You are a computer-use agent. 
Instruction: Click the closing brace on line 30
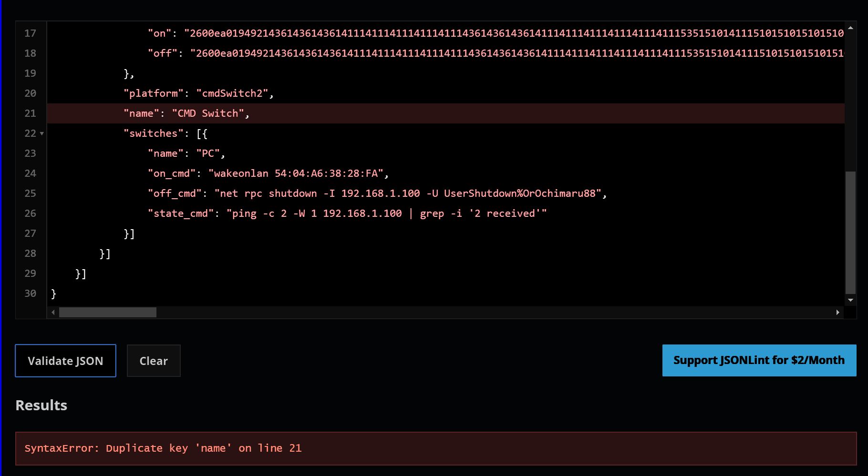click(x=53, y=294)
